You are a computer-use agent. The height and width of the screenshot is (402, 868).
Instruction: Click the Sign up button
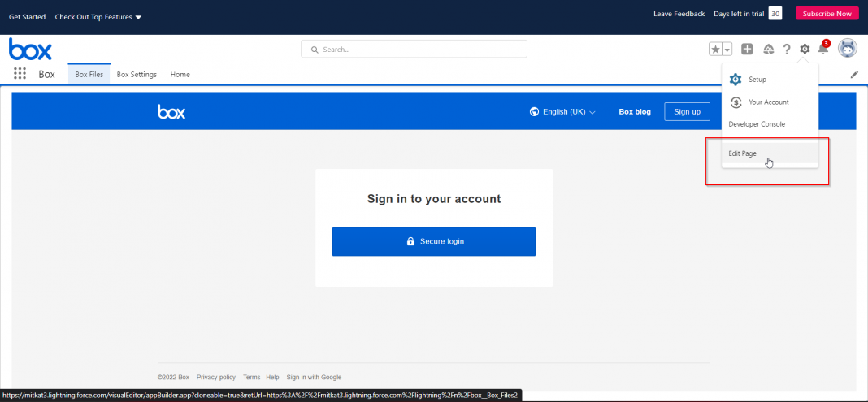(687, 111)
